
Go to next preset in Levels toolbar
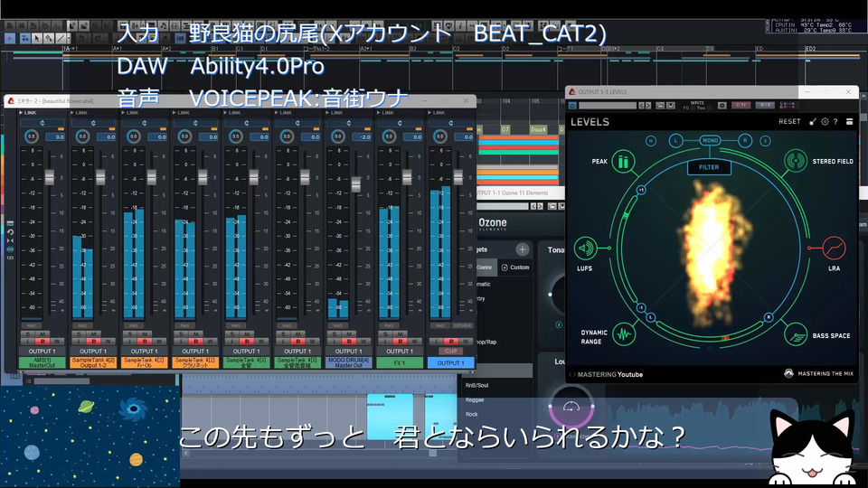click(x=648, y=105)
